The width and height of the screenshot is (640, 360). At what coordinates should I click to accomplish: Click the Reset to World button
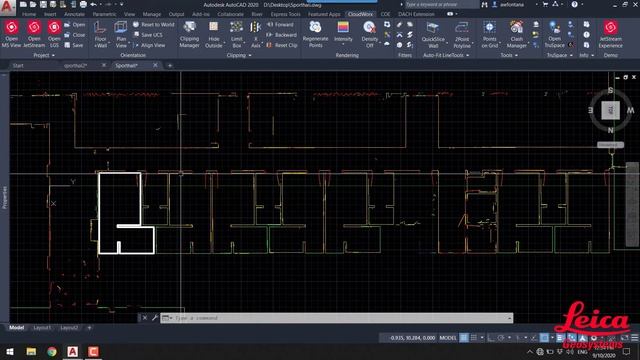[x=153, y=24]
